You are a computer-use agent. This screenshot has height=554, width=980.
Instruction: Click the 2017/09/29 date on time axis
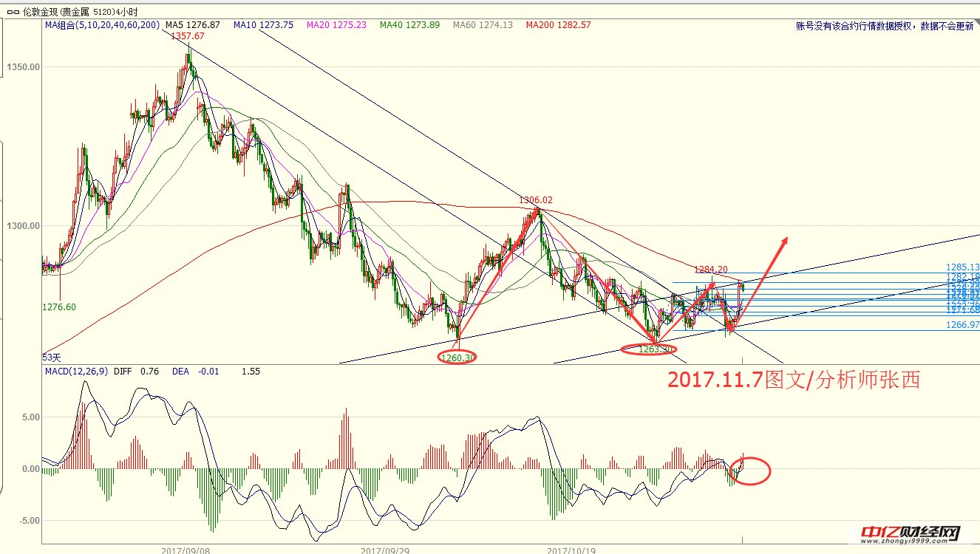click(384, 550)
